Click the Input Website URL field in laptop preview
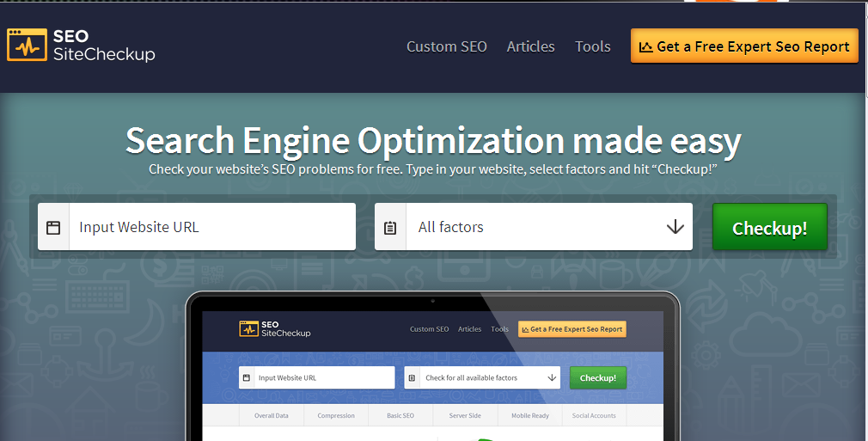 pos(316,378)
